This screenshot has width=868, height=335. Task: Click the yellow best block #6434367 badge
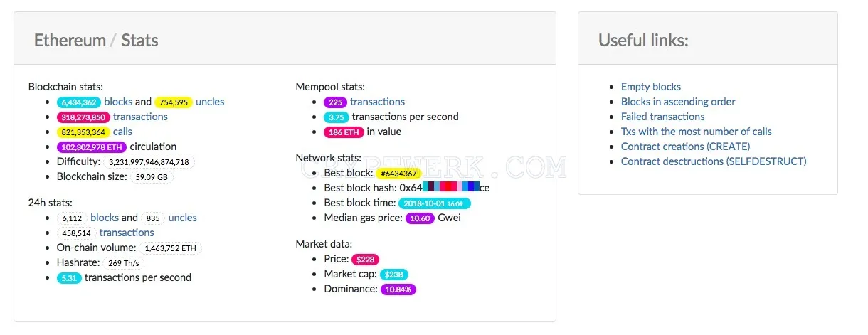pos(399,173)
